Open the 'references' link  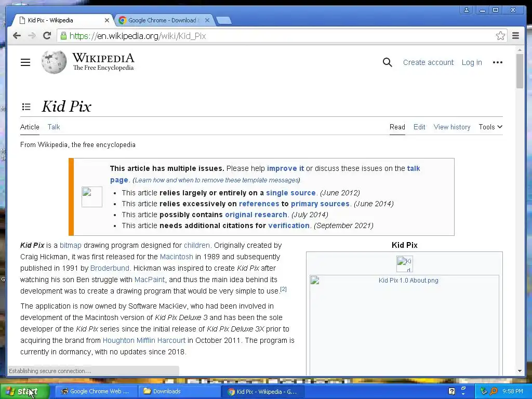click(x=259, y=204)
